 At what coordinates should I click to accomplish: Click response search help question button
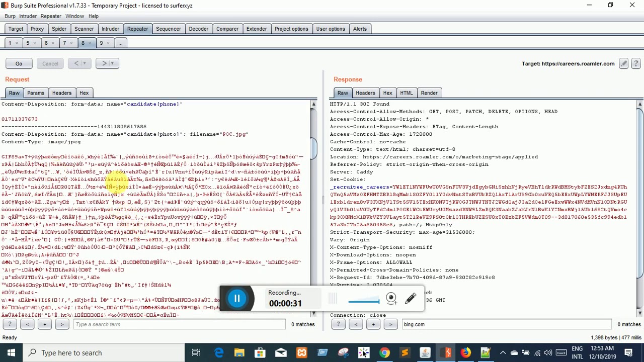(x=338, y=324)
